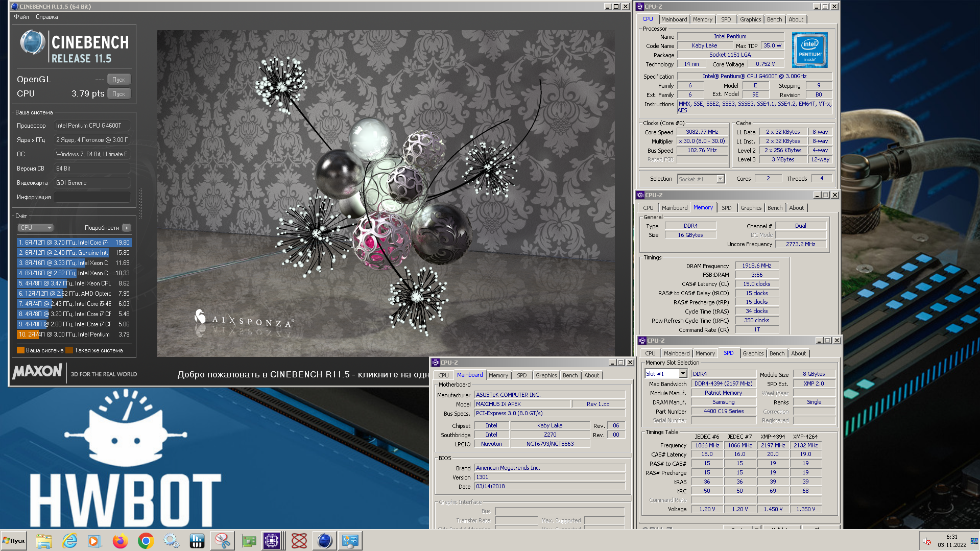Open Memory tab in top CPU-Z window
The image size is (980, 551).
pos(702,19)
